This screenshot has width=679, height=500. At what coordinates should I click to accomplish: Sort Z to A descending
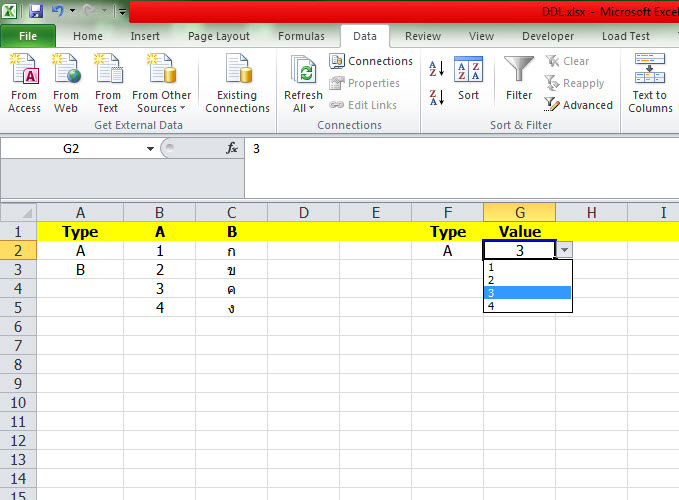tap(436, 97)
